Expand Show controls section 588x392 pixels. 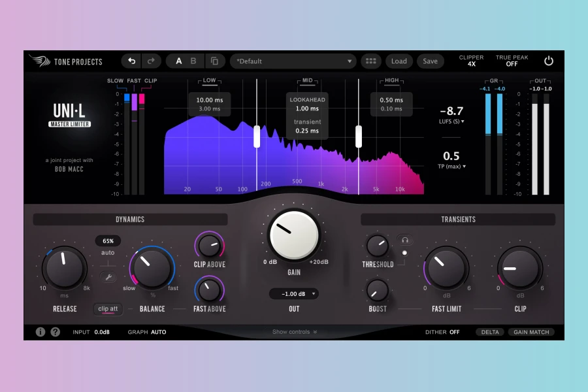(295, 332)
